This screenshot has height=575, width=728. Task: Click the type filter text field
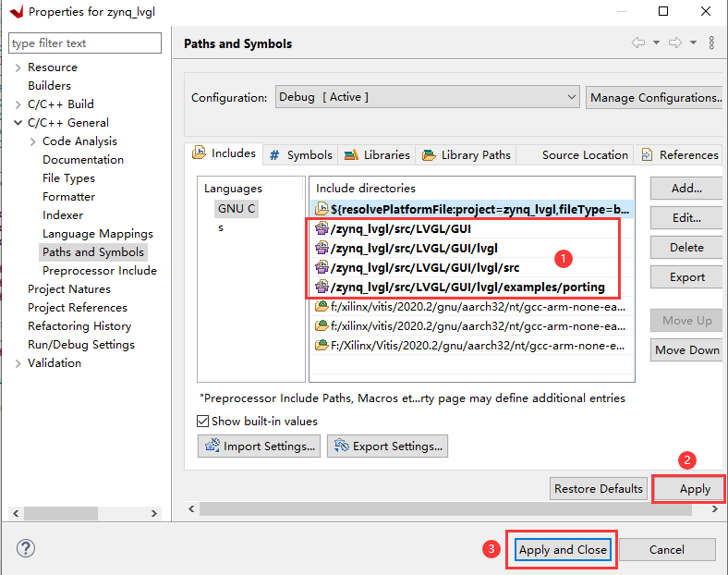[85, 43]
